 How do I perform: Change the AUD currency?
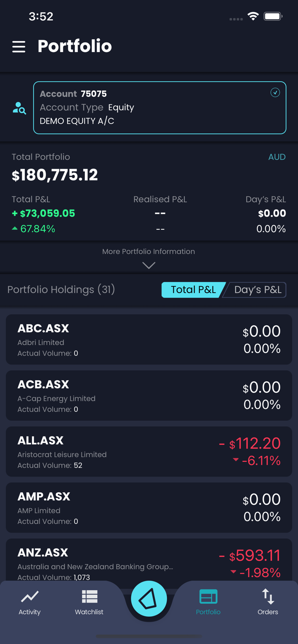coord(276,157)
